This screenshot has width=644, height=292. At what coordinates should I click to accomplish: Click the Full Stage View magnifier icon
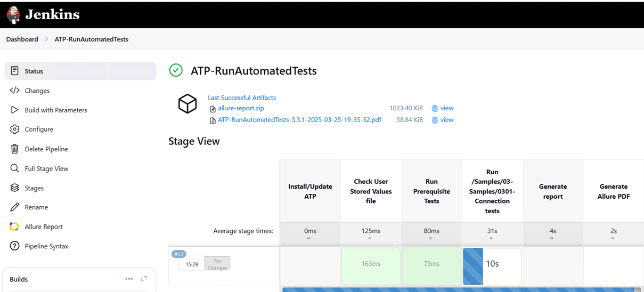[x=14, y=168]
